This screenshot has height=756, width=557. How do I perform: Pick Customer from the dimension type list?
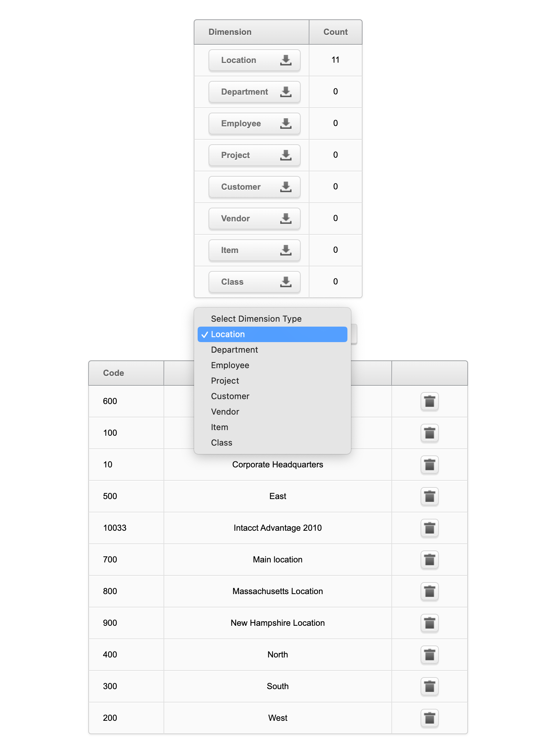(230, 396)
